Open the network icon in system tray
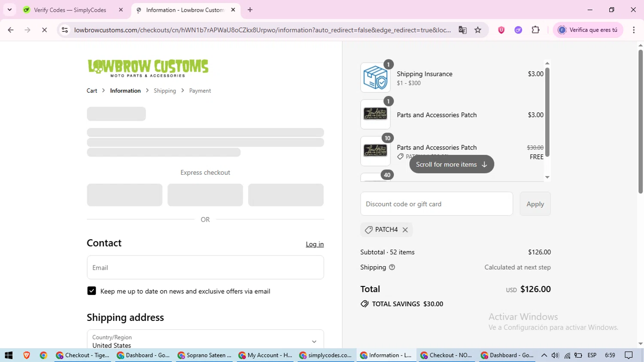The width and height of the screenshot is (644, 362). [x=567, y=355]
